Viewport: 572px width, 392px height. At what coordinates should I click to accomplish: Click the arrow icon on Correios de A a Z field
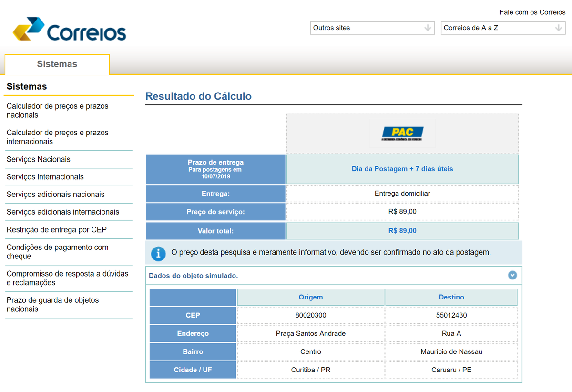(559, 28)
